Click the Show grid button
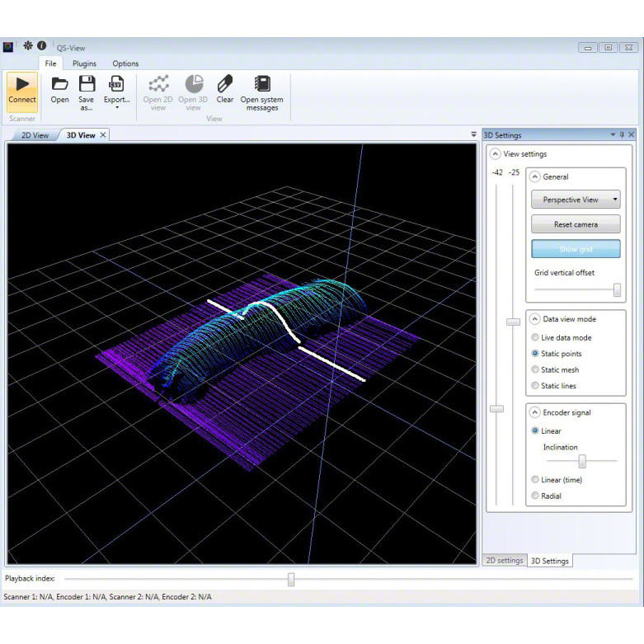This screenshot has width=644, height=644. pos(576,249)
